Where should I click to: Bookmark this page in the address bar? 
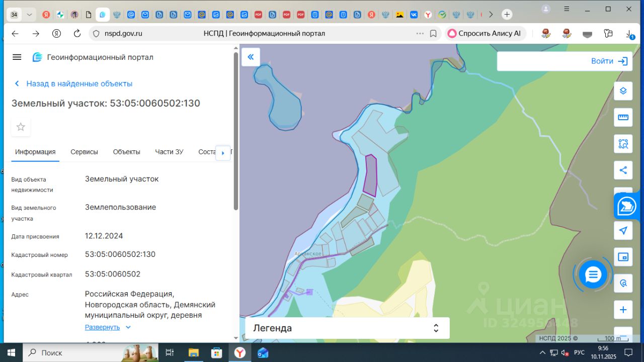(x=433, y=34)
